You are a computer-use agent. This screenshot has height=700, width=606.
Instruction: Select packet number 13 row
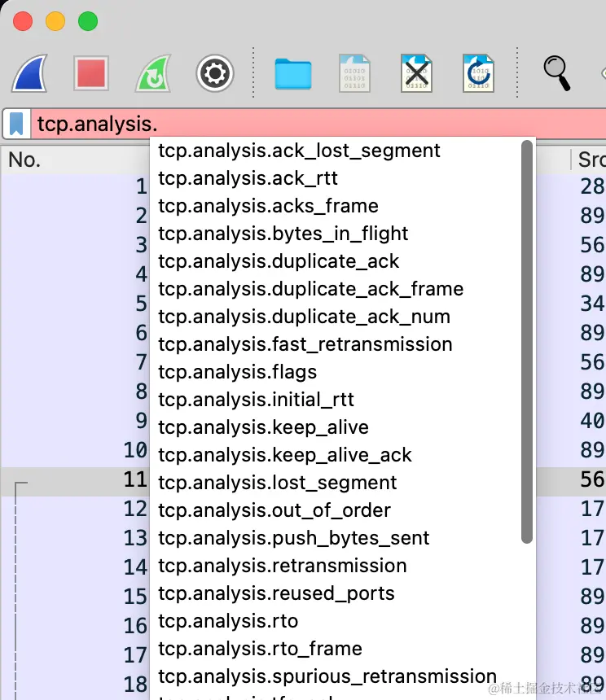(75, 538)
